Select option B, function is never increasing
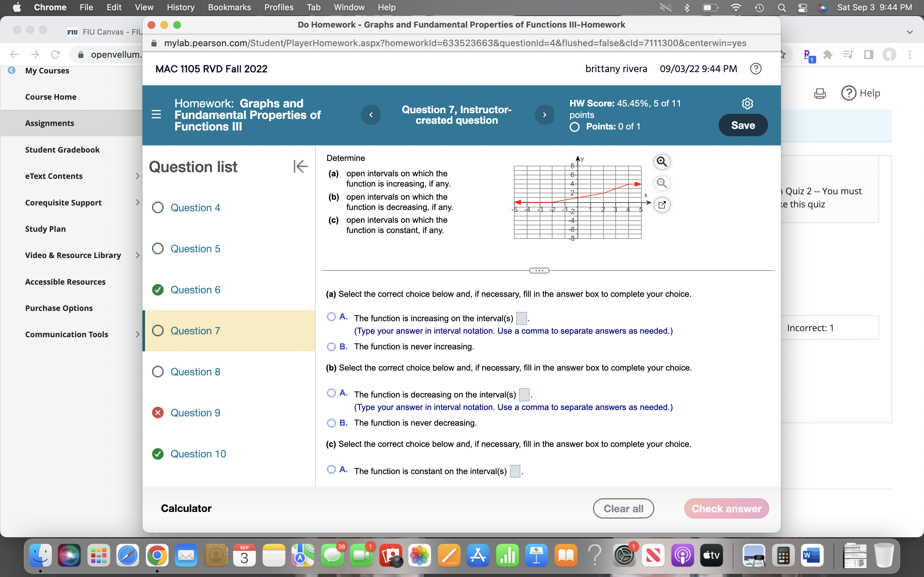This screenshot has width=924, height=577. coord(331,347)
